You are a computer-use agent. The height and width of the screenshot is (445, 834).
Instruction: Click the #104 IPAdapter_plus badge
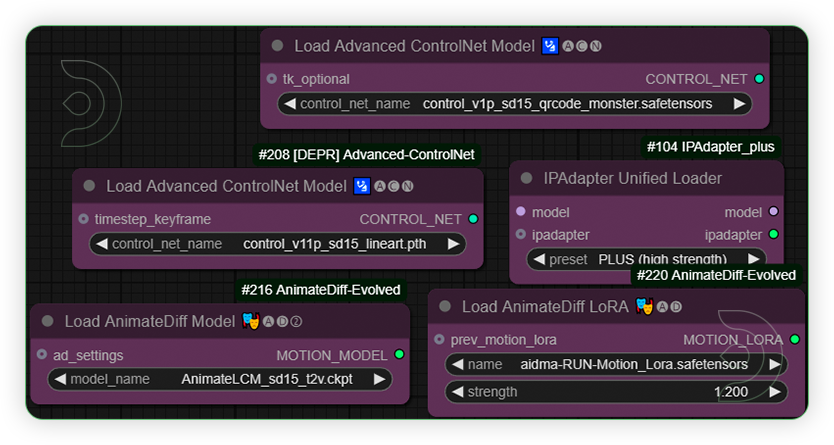(x=711, y=147)
